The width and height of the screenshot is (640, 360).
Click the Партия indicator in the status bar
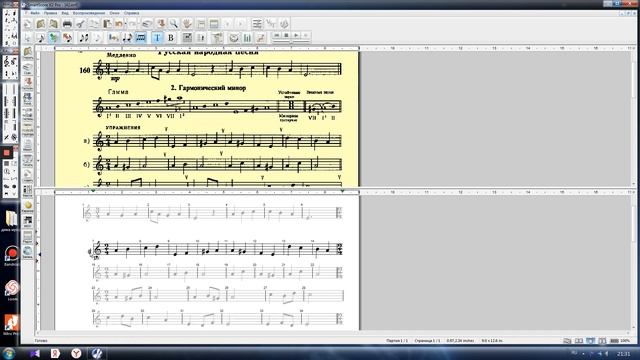click(x=397, y=340)
